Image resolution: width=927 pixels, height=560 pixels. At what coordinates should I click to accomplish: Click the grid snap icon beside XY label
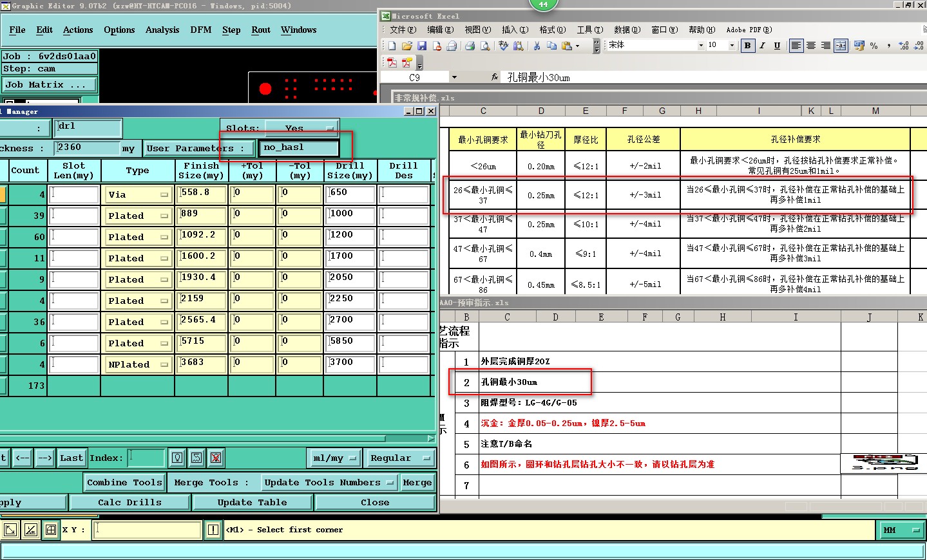click(51, 530)
